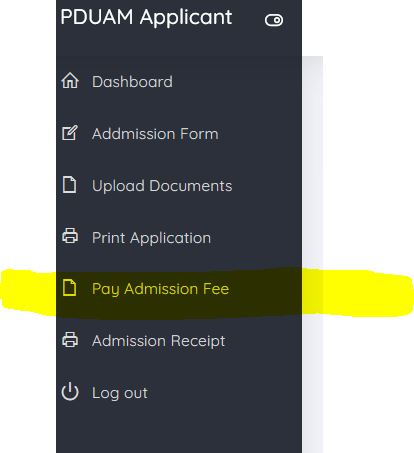The image size is (414, 453).
Task: Click the PDUAM Applicant title
Action: click(x=146, y=17)
